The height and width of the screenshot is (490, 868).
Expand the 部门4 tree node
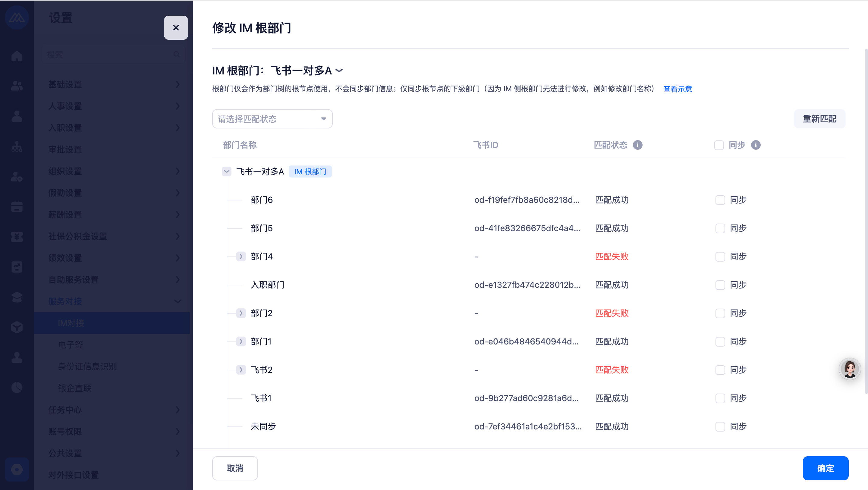pos(241,256)
